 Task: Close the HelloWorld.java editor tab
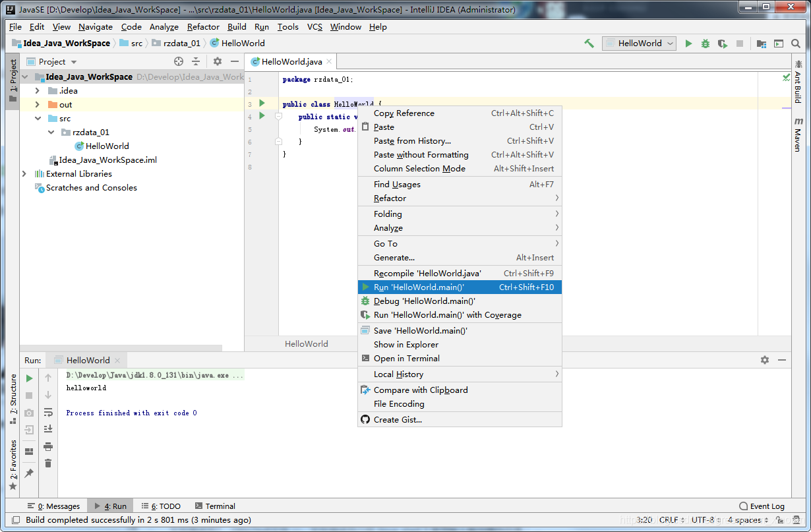329,61
